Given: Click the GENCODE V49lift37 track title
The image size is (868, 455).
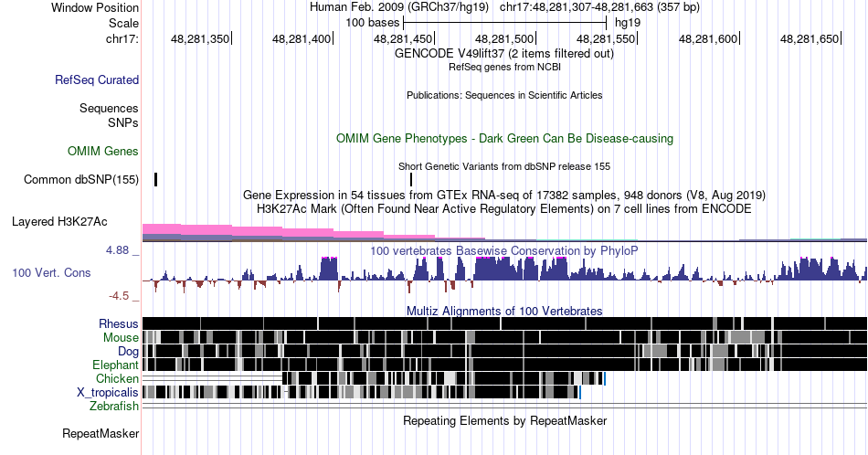Looking at the screenshot, I should pyautogui.click(x=503, y=54).
